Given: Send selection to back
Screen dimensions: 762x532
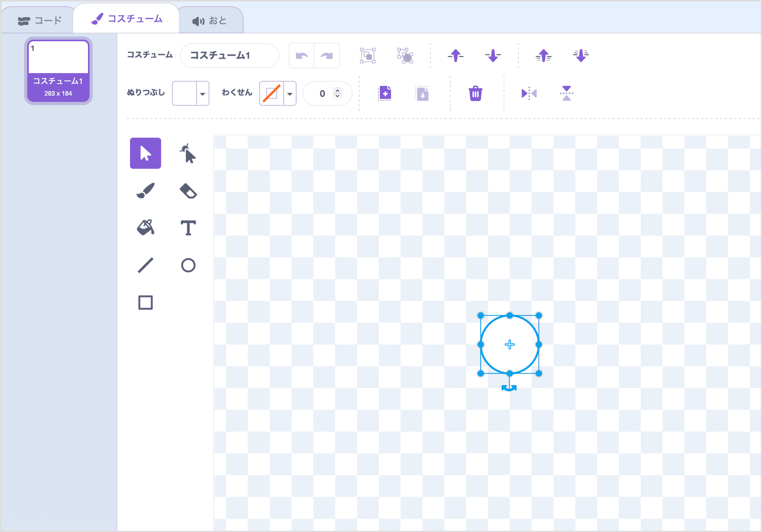Looking at the screenshot, I should [x=581, y=56].
